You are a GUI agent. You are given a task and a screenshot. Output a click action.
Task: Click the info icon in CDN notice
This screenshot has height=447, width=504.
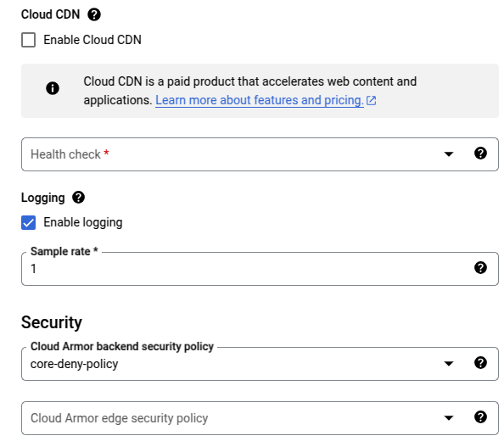coord(53,88)
